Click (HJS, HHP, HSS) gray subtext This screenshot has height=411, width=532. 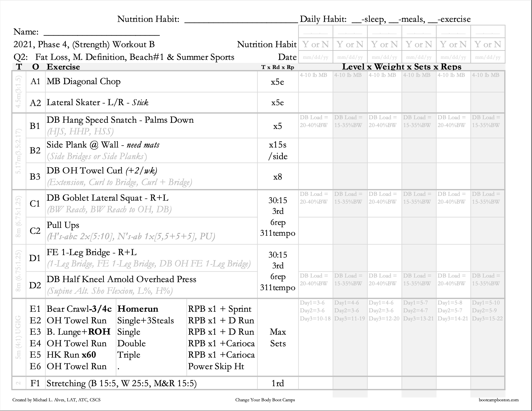coord(80,132)
